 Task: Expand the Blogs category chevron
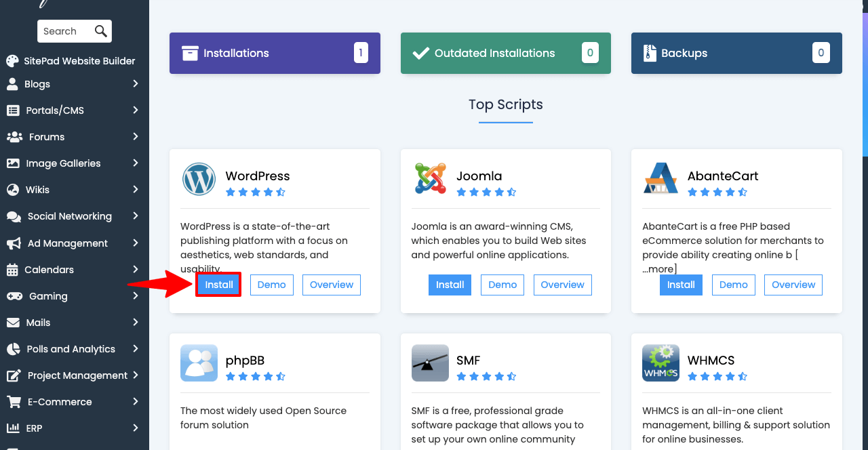(x=136, y=84)
